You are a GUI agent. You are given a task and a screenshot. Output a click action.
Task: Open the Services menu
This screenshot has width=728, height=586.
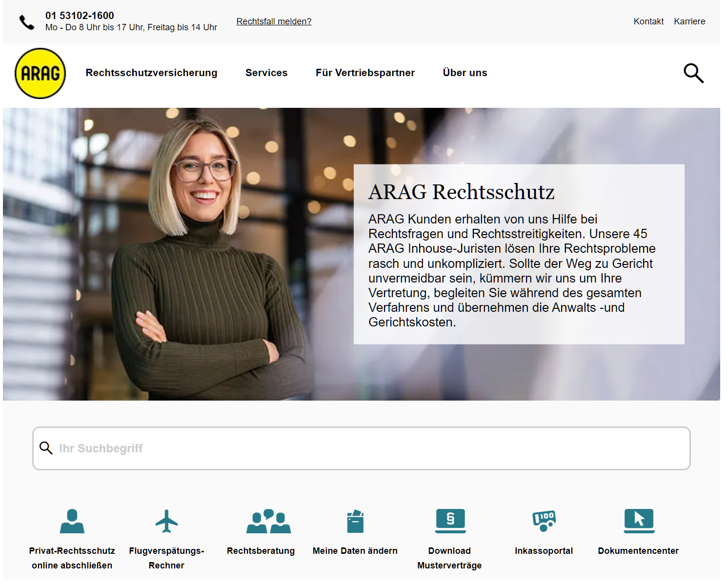[x=266, y=73]
